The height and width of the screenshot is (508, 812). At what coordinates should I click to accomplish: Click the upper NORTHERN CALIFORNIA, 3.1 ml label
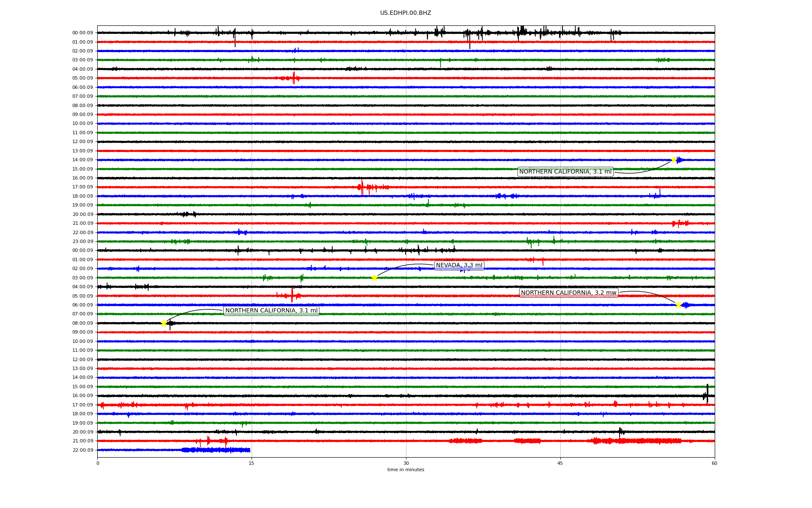565,172
